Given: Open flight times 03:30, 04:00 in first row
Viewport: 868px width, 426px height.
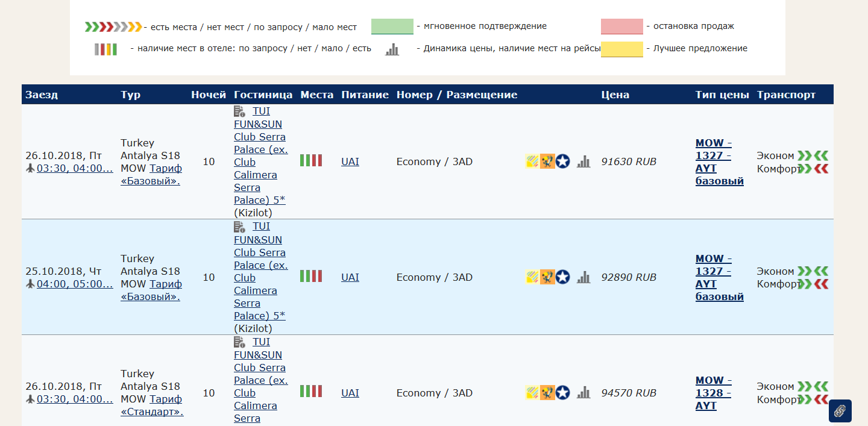Looking at the screenshot, I should [x=75, y=168].
